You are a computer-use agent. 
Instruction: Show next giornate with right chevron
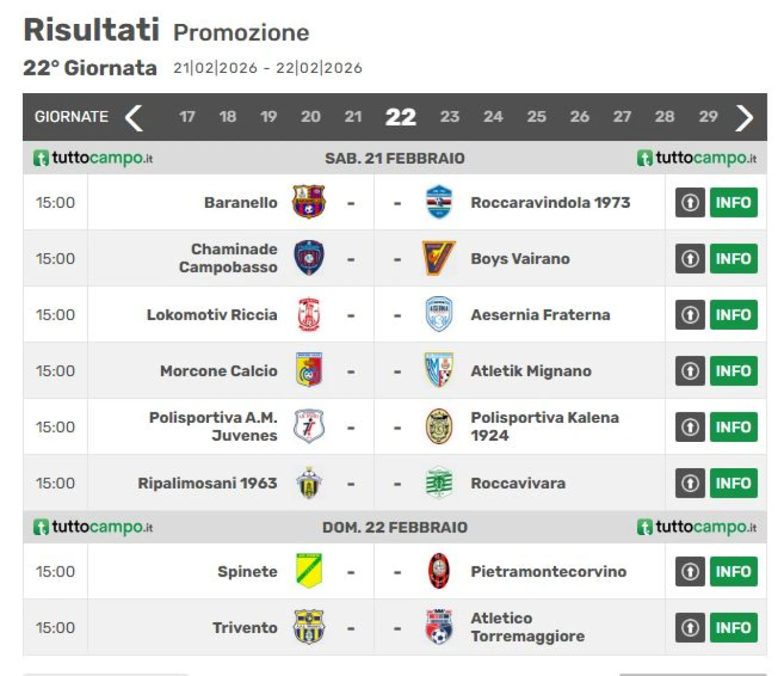(x=744, y=117)
